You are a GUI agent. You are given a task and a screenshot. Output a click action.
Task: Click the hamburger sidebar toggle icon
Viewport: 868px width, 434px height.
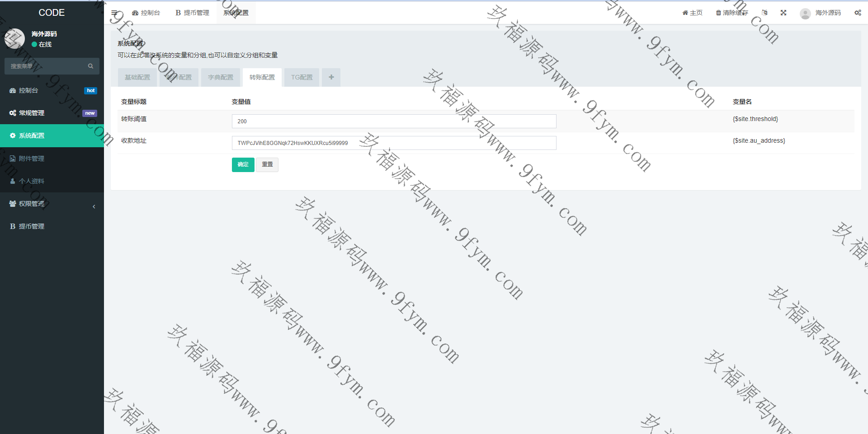[114, 13]
